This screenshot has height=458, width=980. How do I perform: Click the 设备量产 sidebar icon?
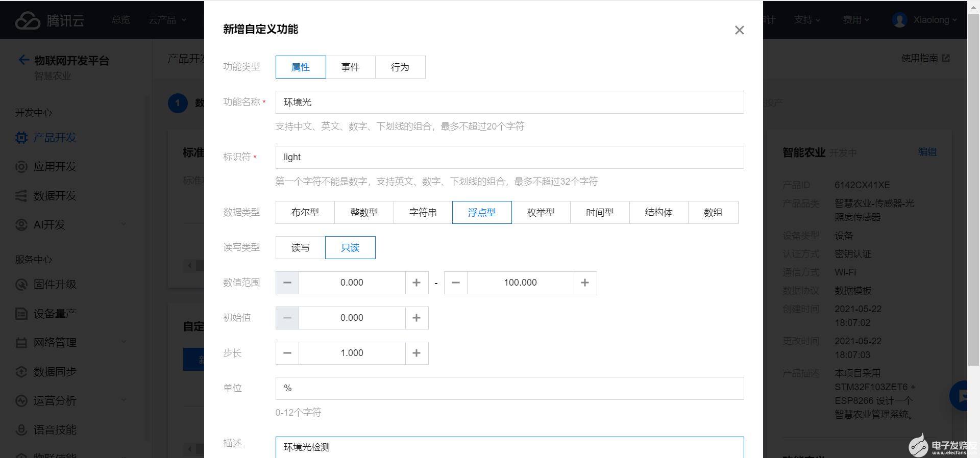(x=21, y=314)
